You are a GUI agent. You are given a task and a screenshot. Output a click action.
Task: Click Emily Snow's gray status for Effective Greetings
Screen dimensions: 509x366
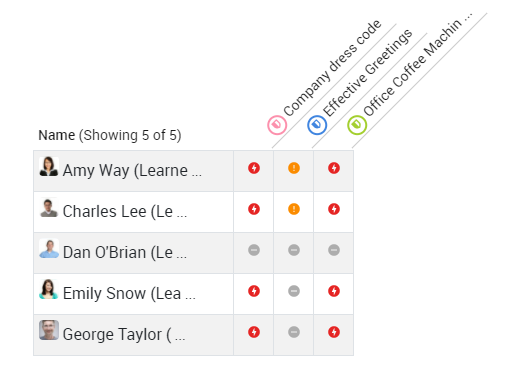tap(294, 291)
